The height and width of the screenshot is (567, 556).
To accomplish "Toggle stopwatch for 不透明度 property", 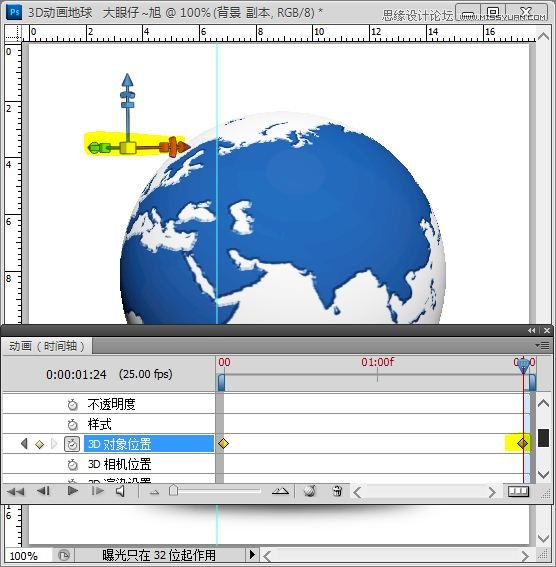I will point(73,404).
